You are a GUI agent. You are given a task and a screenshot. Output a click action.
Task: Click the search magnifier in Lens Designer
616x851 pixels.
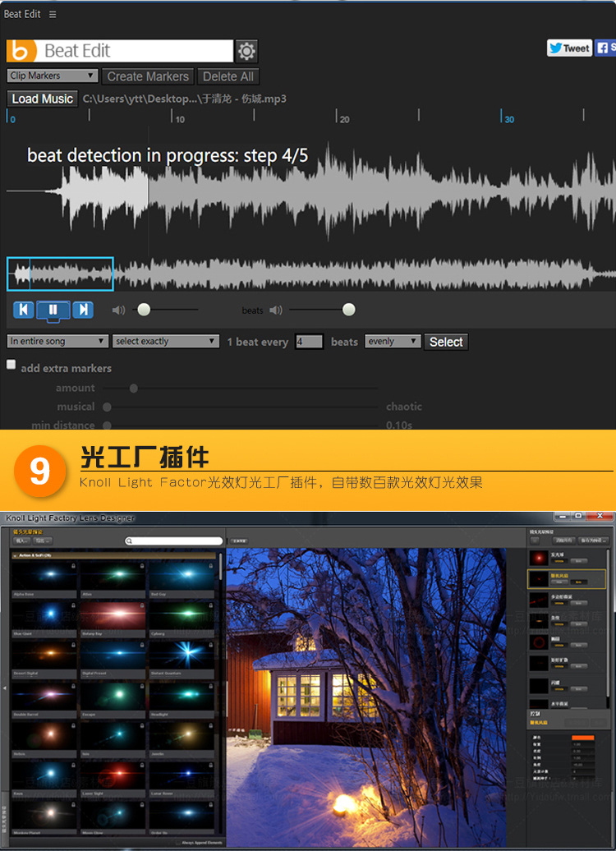click(x=130, y=541)
